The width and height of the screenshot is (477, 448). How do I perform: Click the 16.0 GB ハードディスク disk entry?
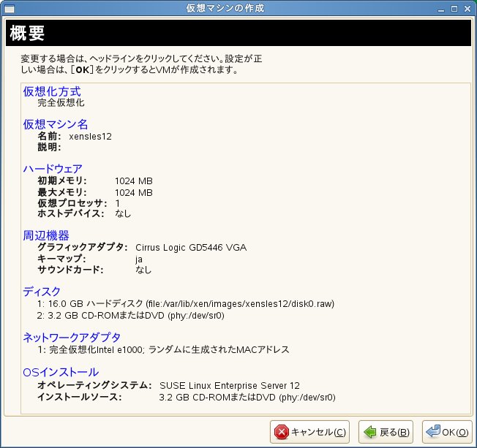(186, 303)
